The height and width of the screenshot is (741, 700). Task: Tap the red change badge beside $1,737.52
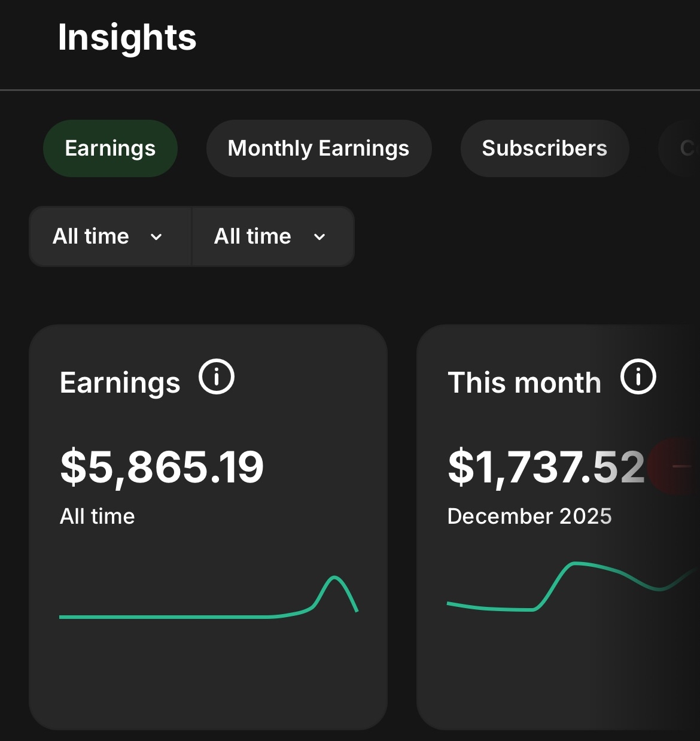coord(676,466)
